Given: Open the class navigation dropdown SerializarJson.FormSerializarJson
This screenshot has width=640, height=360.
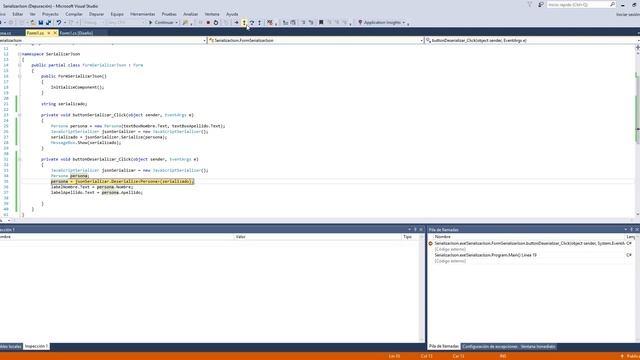Looking at the screenshot, I should 316,40.
